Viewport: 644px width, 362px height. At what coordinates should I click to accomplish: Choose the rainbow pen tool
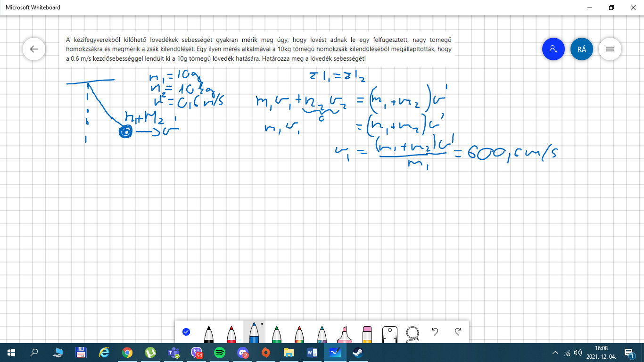coord(299,334)
